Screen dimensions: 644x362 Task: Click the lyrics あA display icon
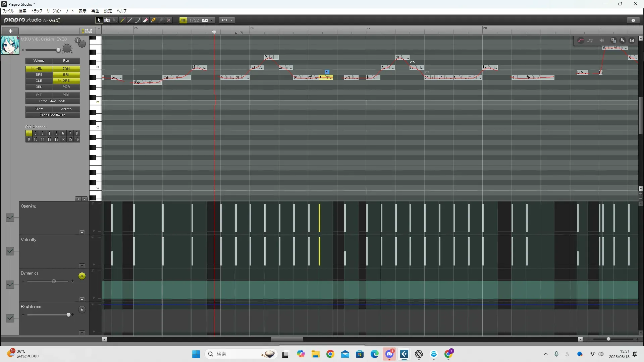point(623,41)
